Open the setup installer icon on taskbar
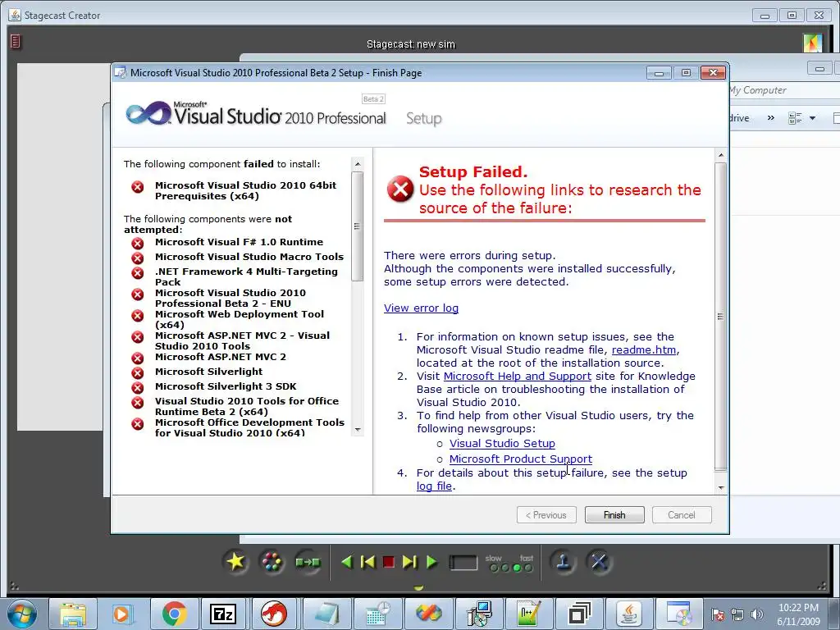Viewport: 840px width, 630px height. [x=479, y=614]
